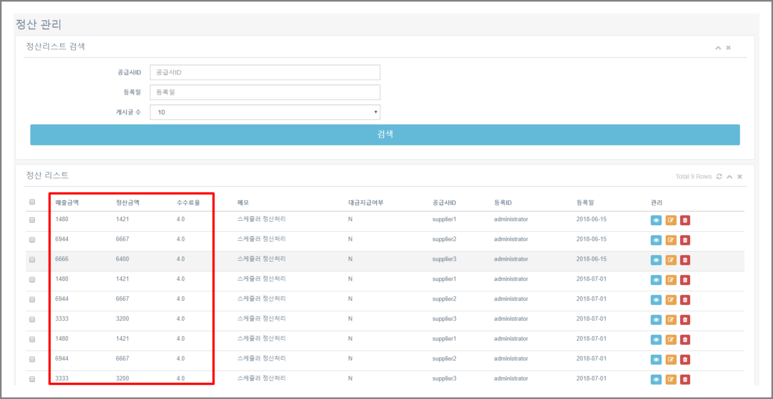Collapse the 정산리스트 검색 panel
This screenshot has height=399, width=773.
point(718,48)
